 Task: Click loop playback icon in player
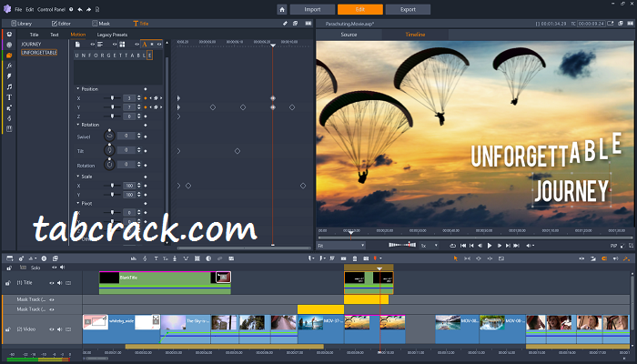coord(452,246)
